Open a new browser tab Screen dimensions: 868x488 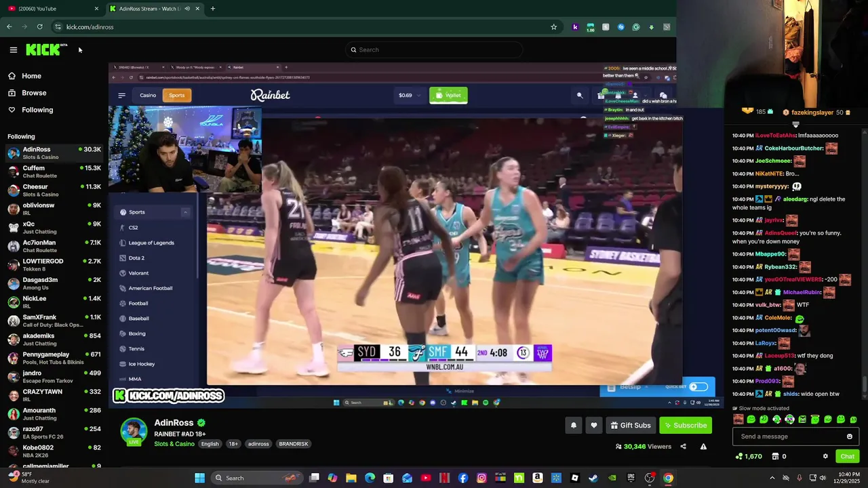213,9
